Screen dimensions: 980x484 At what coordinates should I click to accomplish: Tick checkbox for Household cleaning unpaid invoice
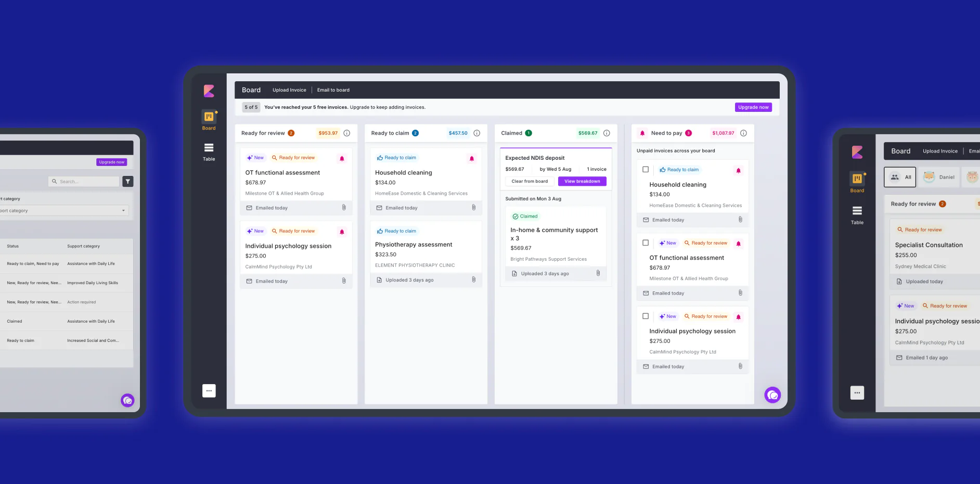click(646, 170)
